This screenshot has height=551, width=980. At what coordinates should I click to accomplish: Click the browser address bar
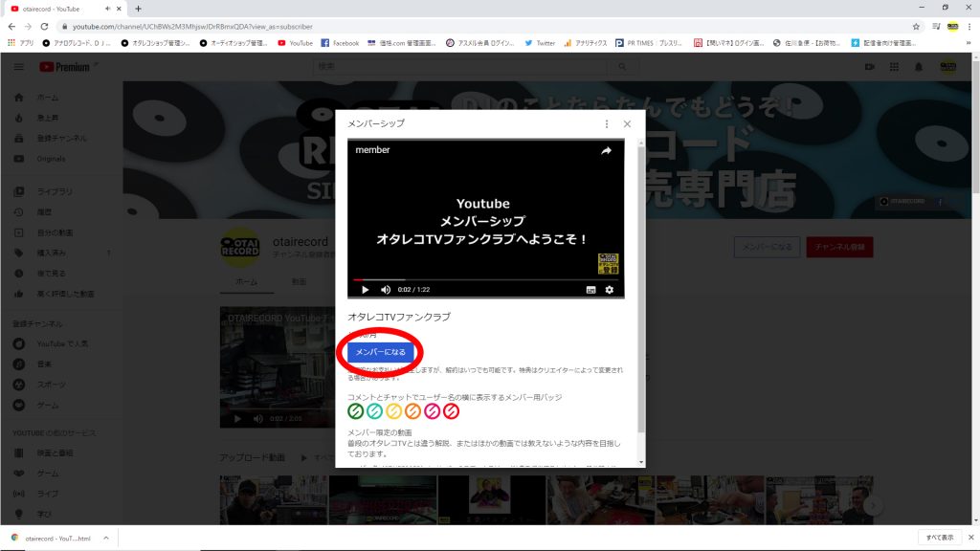[x=484, y=26]
